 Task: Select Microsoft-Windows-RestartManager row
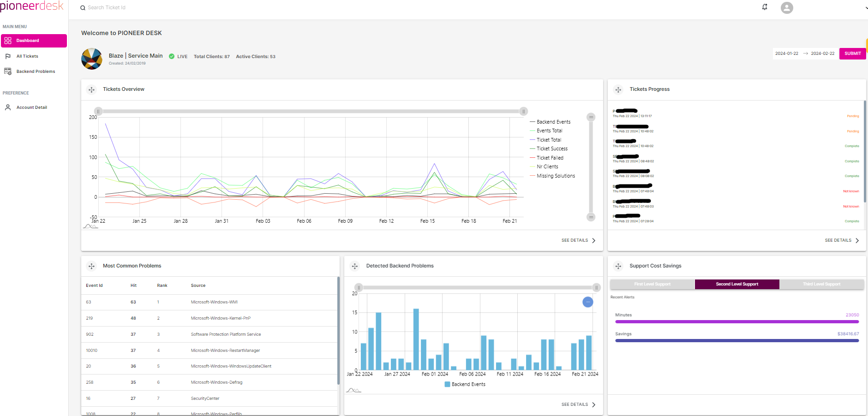pyautogui.click(x=209, y=351)
